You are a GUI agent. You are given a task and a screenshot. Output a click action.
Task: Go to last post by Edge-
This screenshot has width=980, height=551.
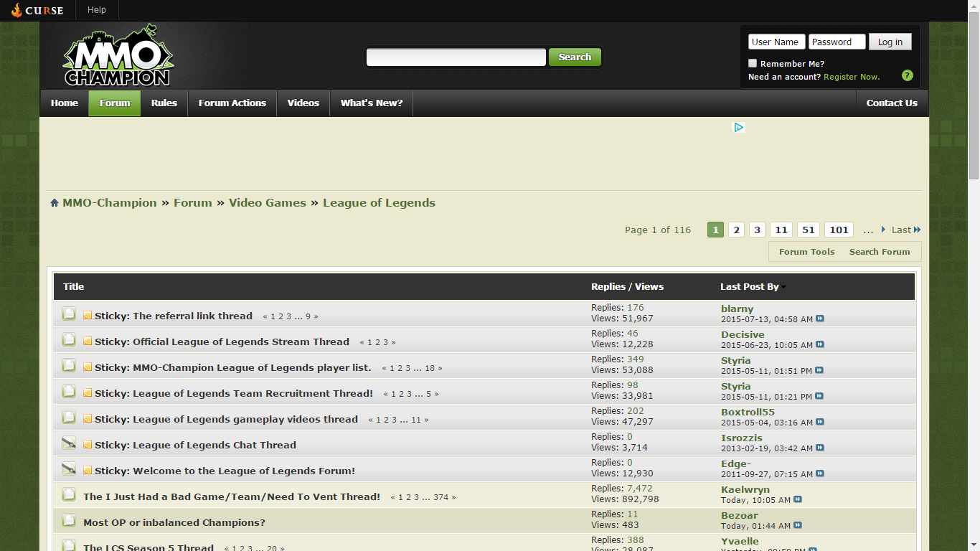click(820, 474)
